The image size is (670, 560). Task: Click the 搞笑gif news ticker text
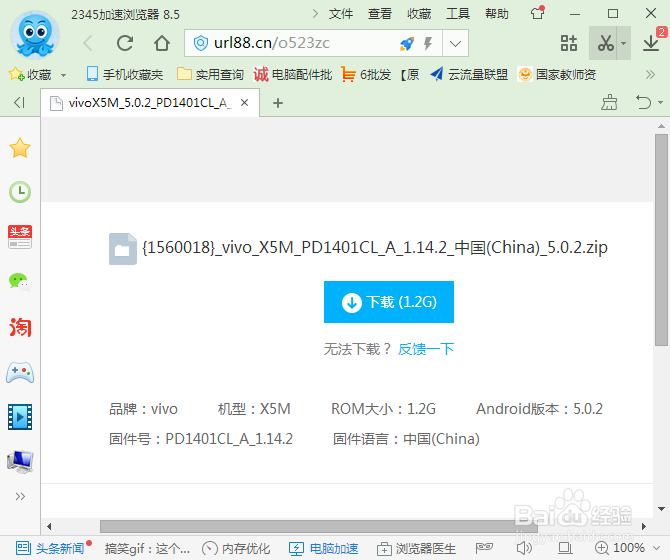coord(147,548)
